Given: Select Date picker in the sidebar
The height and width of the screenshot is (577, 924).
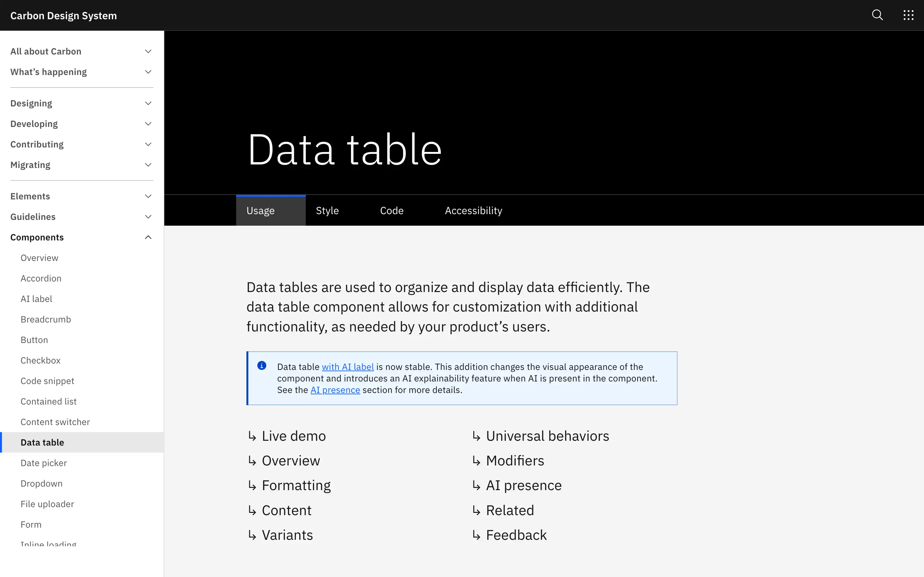Looking at the screenshot, I should click(x=44, y=463).
